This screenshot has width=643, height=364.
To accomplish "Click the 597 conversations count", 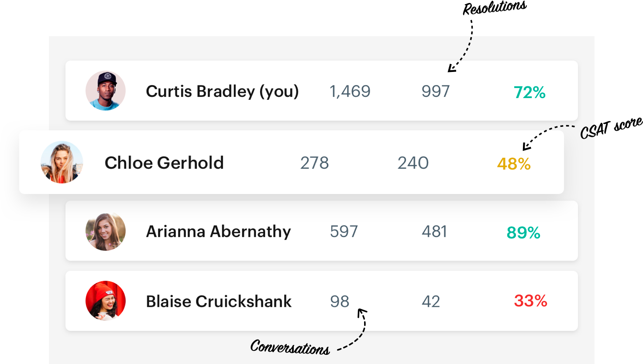I will coord(344,231).
